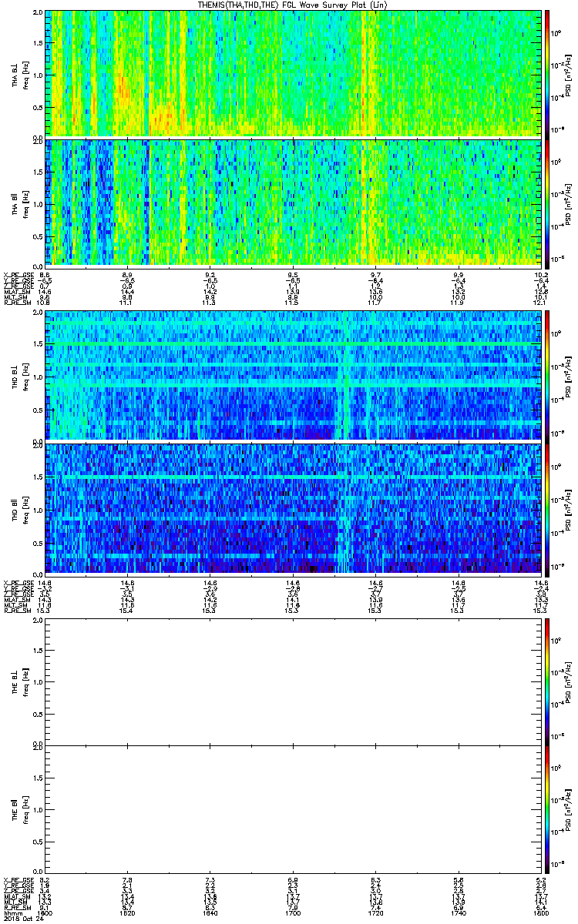Click the 1800 time label at bottom axis
This screenshot has width=578, height=924.
click(x=540, y=912)
